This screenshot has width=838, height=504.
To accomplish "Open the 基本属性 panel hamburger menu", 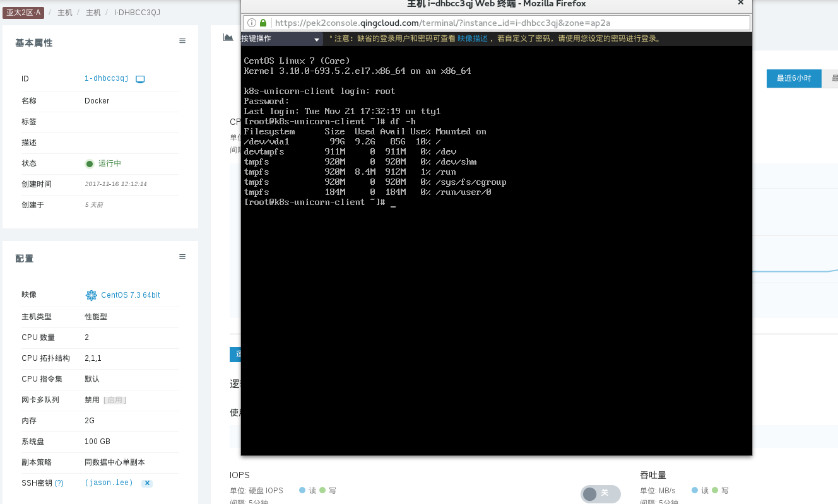I will [182, 41].
